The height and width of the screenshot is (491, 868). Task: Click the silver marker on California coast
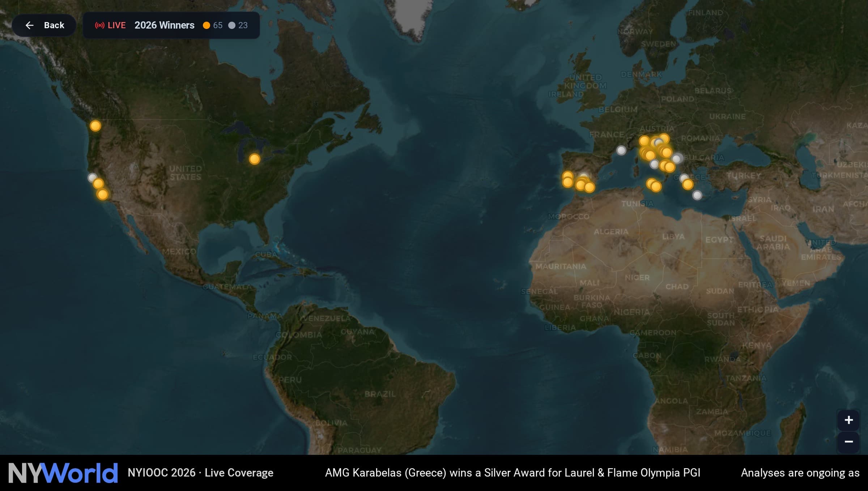[x=92, y=177]
